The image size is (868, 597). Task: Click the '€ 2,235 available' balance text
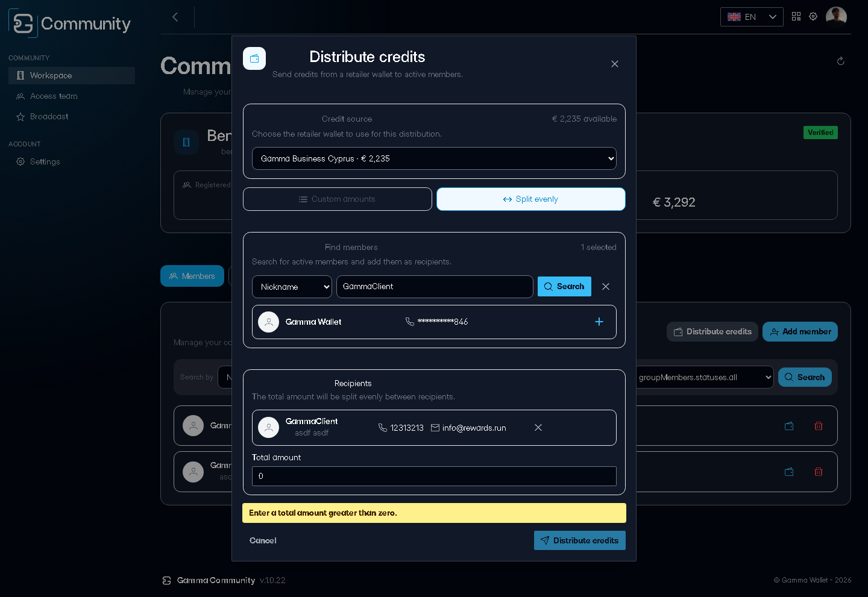click(584, 119)
